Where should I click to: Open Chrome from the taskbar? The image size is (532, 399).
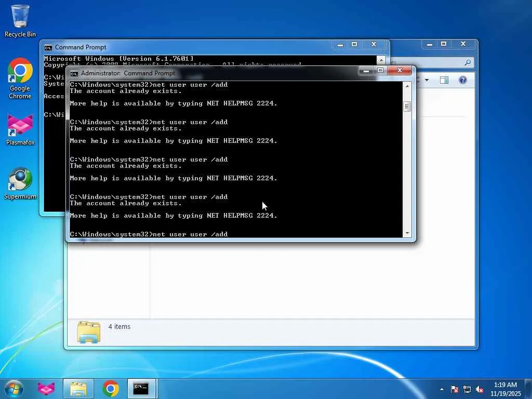tap(111, 389)
